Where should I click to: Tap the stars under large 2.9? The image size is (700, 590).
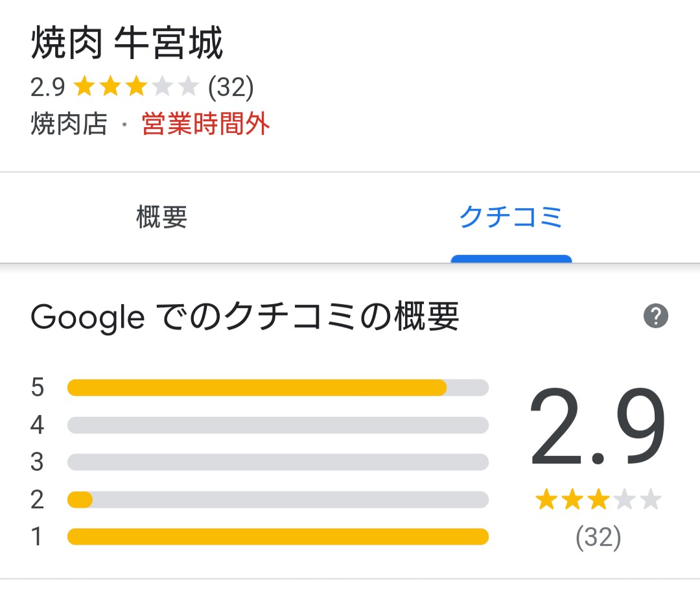pos(598,501)
